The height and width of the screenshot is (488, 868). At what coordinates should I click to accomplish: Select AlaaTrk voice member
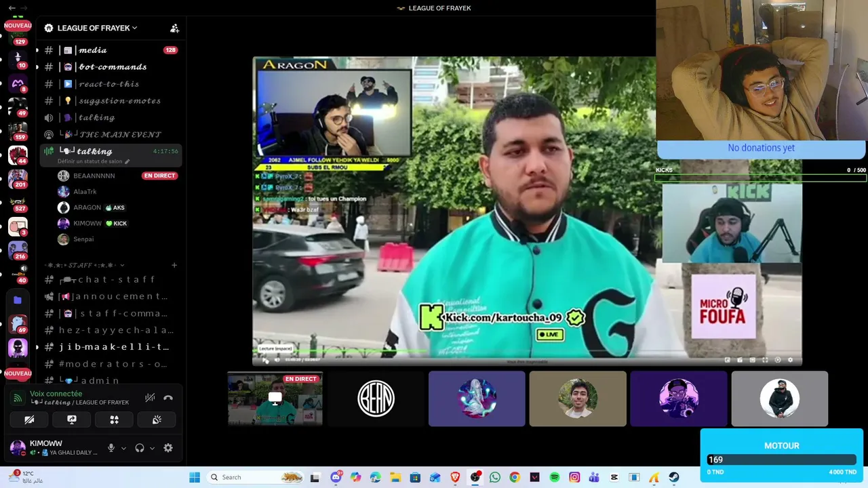[x=85, y=192]
